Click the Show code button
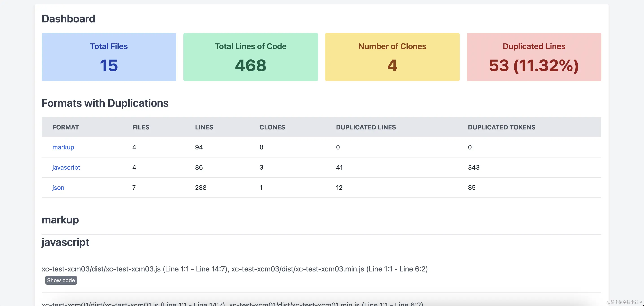 (61, 280)
